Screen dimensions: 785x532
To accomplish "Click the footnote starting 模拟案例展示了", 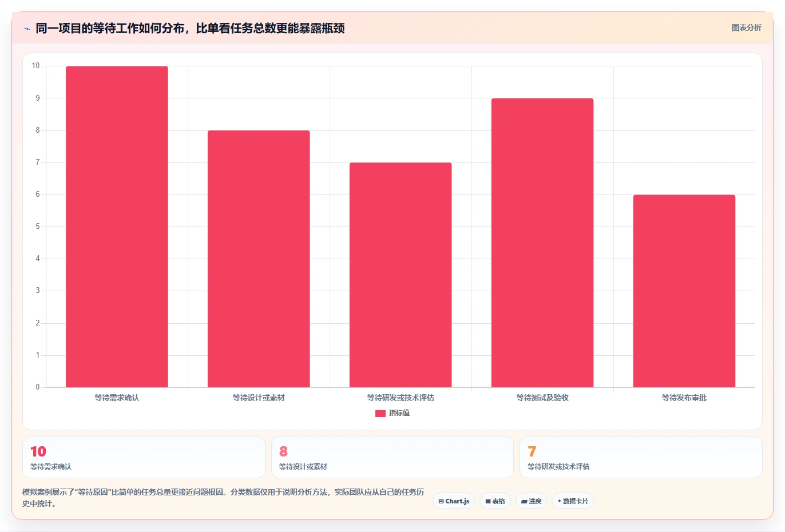I will pos(223,498).
